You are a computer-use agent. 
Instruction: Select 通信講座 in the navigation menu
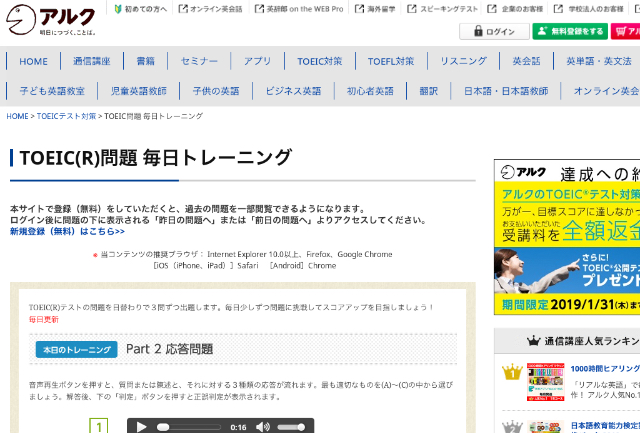pos(92,61)
